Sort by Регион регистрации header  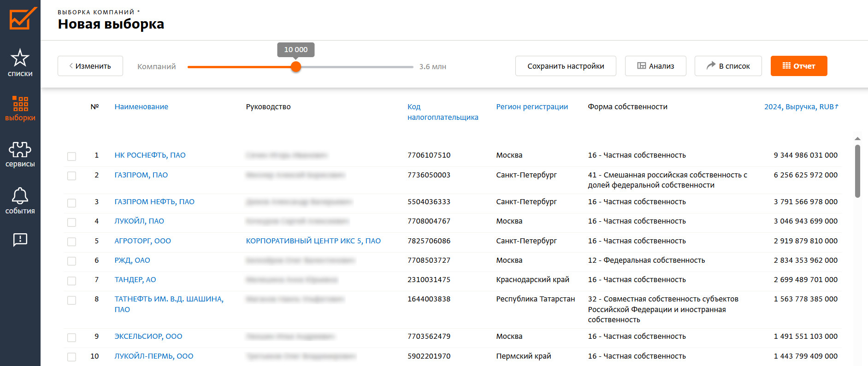click(532, 106)
